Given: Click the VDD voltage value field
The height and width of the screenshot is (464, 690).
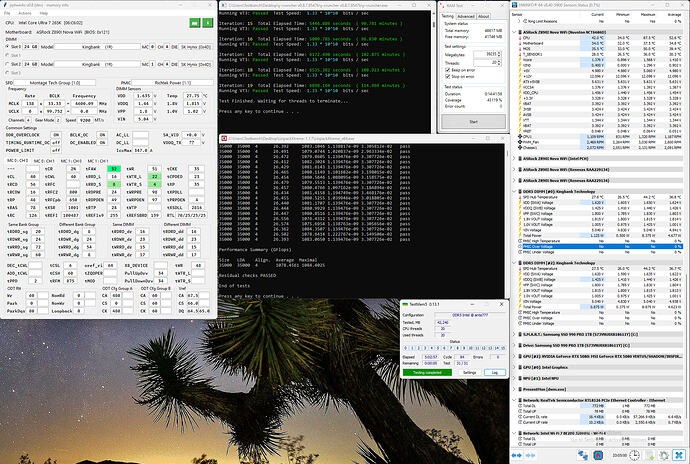Looking at the screenshot, I should [143, 96].
